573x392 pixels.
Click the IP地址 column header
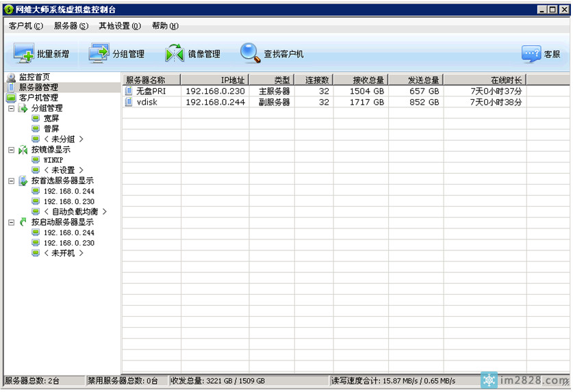[233, 80]
